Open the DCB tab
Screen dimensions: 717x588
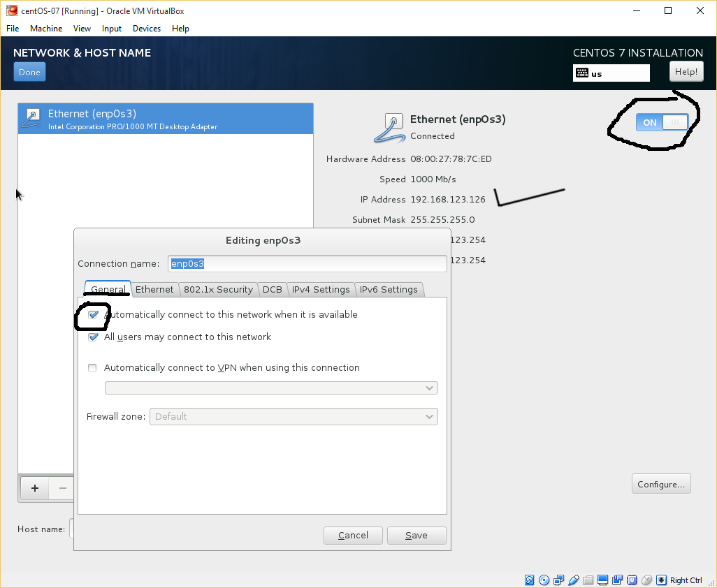pyautogui.click(x=272, y=289)
